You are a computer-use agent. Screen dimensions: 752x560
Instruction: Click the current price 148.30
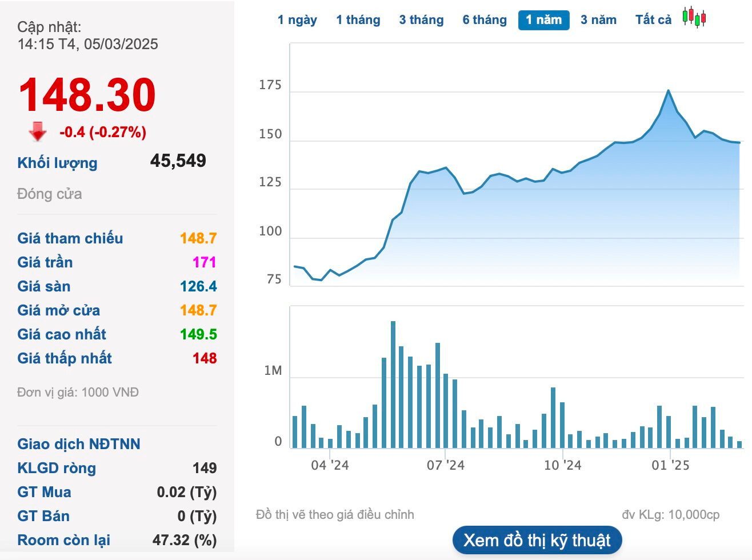(87, 95)
